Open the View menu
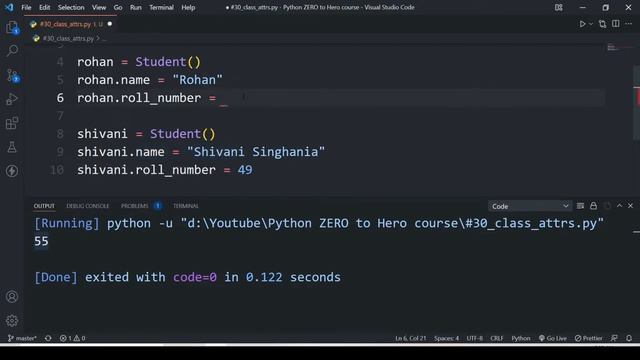640x360 pixels. (x=99, y=7)
